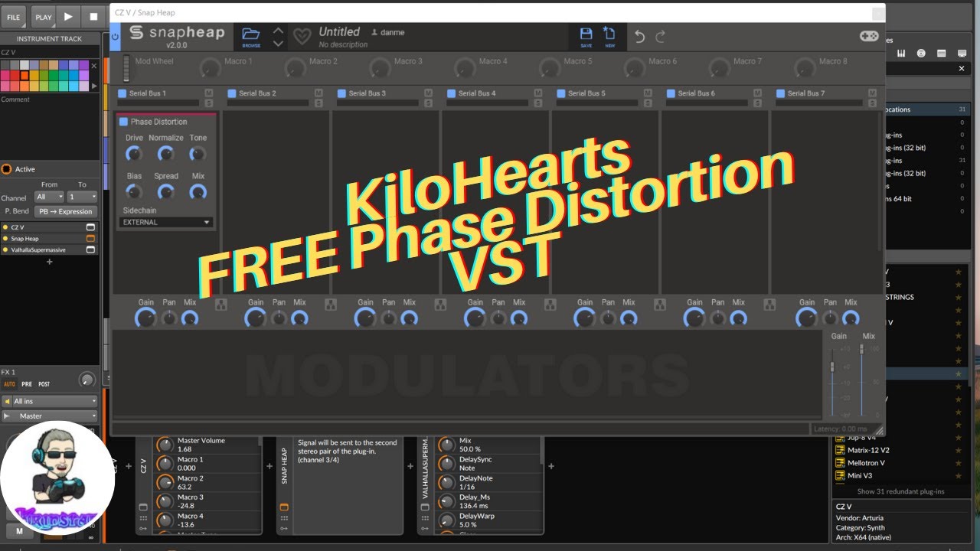
Task: Solo Serial Bus 1 with its S button
Action: tap(209, 102)
